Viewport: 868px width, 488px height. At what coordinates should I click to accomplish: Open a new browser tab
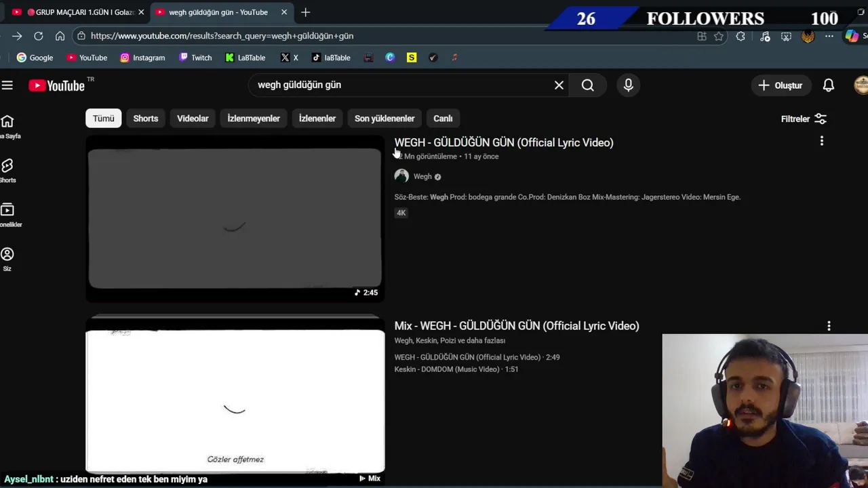pos(306,12)
